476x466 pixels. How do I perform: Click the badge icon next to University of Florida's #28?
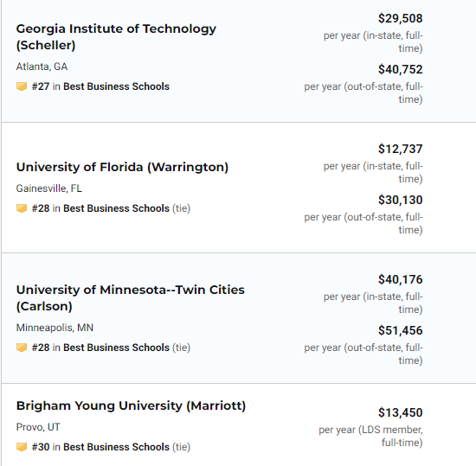(22, 208)
